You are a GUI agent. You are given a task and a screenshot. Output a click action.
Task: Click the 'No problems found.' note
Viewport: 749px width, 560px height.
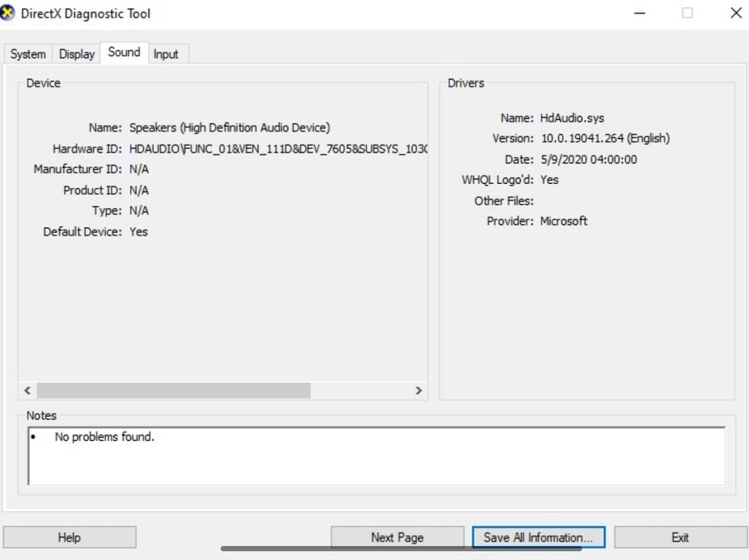click(x=105, y=437)
